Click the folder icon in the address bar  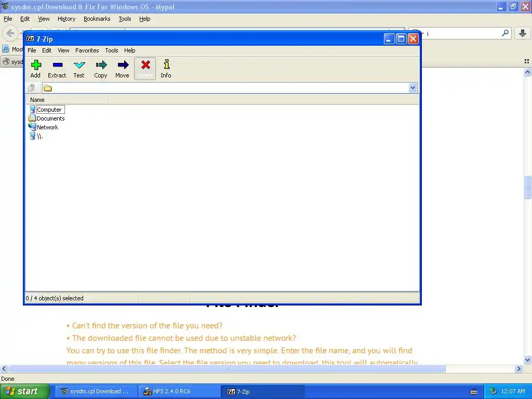(x=47, y=88)
